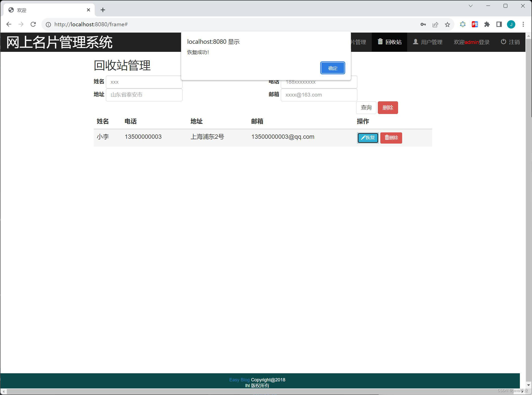Click the share page icon in address bar
Screen dimensions: 532x395
(435, 25)
